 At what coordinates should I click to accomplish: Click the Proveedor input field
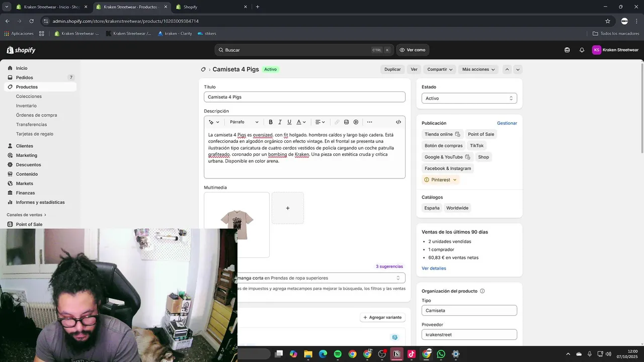coord(469,335)
